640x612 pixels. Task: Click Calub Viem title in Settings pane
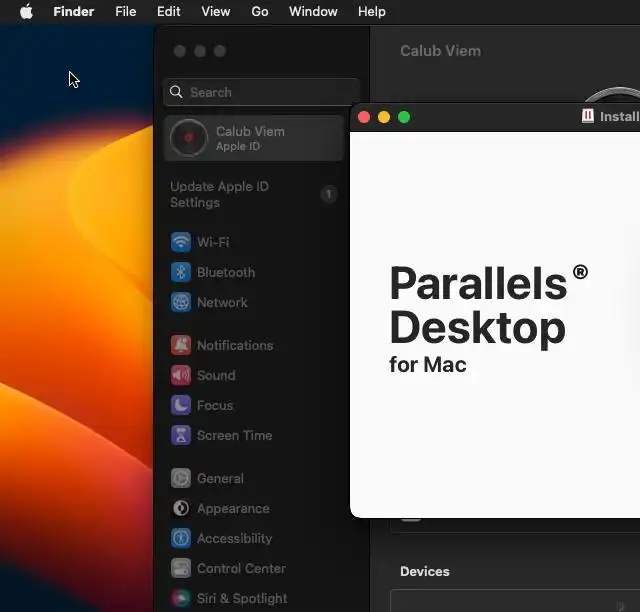440,51
